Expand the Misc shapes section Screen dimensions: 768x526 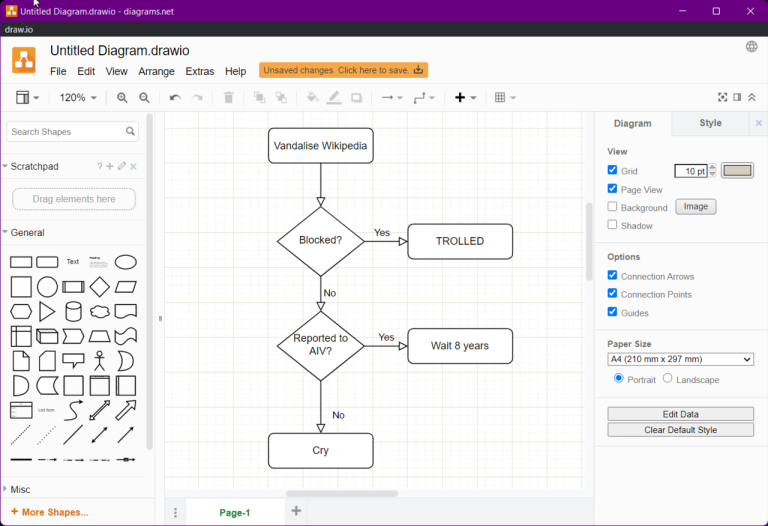(x=20, y=490)
